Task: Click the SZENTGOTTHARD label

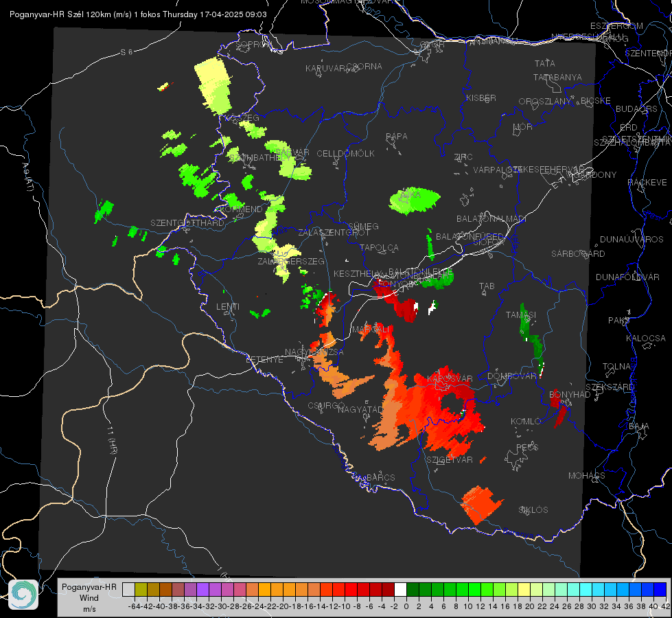Action: [x=187, y=223]
